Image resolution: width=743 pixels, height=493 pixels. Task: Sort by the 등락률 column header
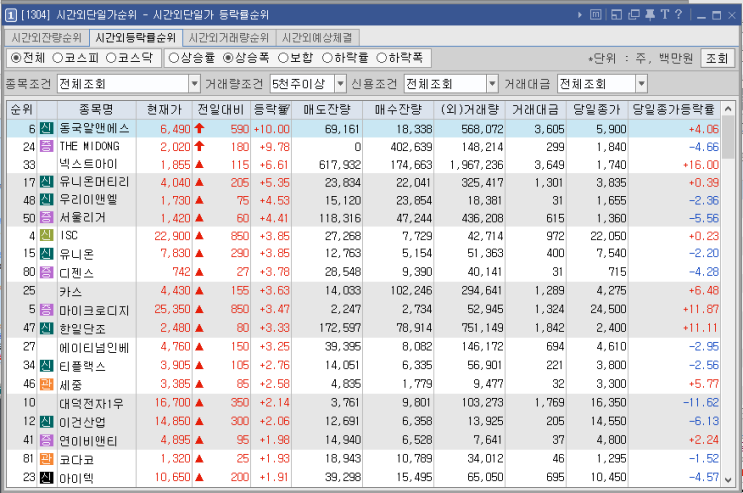tap(272, 110)
